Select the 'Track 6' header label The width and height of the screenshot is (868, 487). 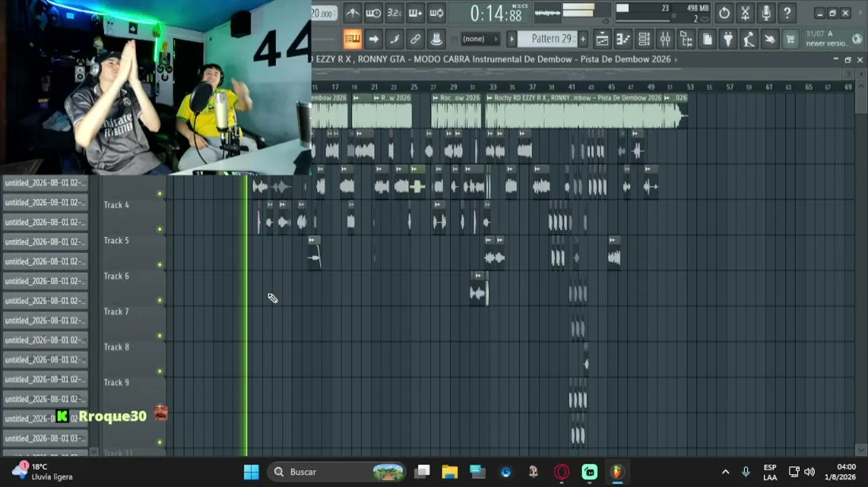[x=116, y=276]
